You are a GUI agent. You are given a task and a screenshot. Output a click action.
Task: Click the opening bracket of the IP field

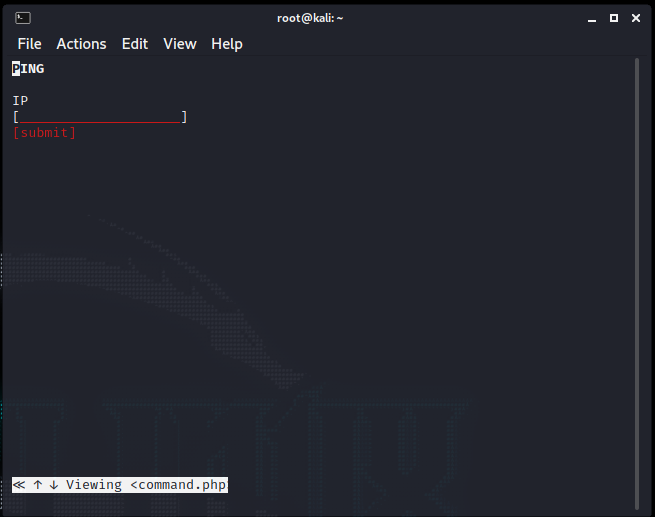coord(16,117)
